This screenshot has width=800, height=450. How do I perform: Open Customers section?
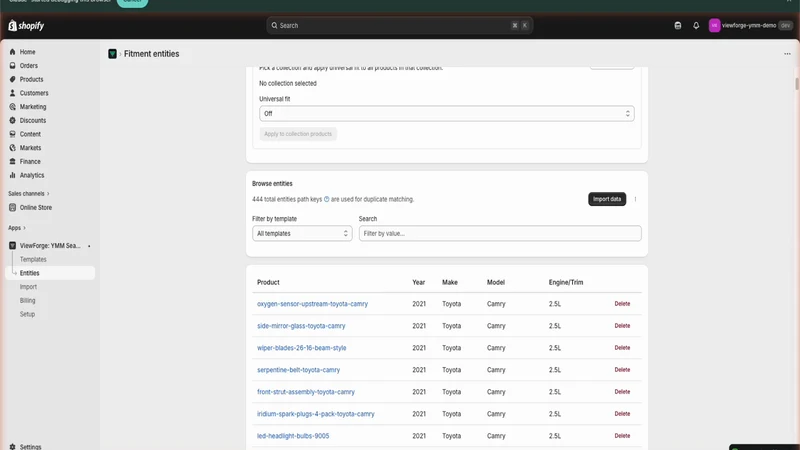(34, 93)
